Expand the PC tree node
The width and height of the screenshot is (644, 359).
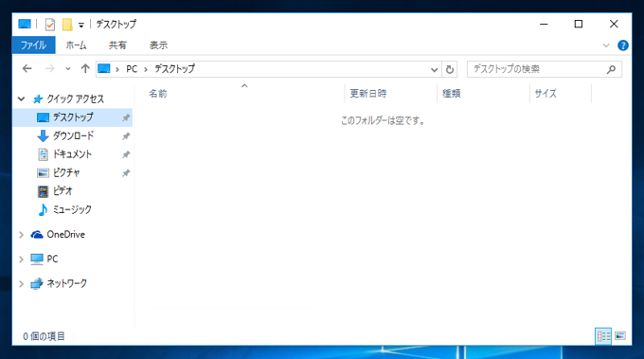(22, 260)
